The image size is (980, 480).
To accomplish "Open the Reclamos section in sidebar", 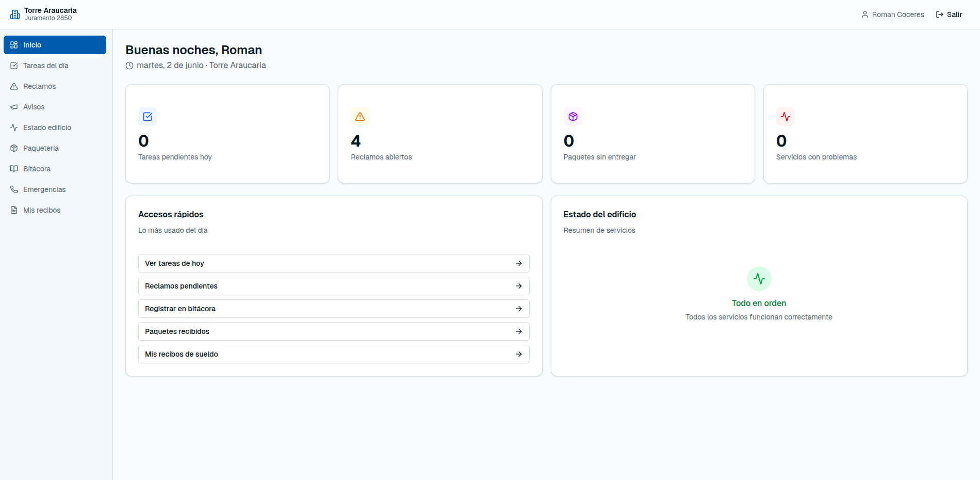I will pos(55,86).
